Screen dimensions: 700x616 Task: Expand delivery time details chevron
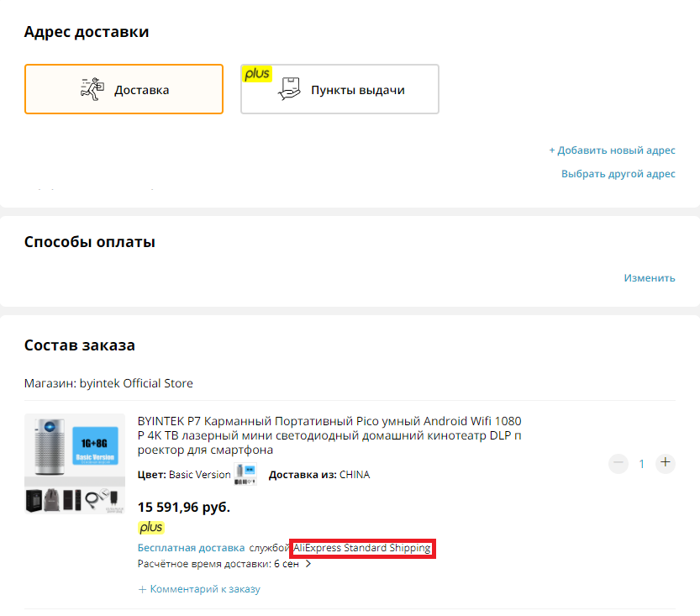[x=308, y=564]
